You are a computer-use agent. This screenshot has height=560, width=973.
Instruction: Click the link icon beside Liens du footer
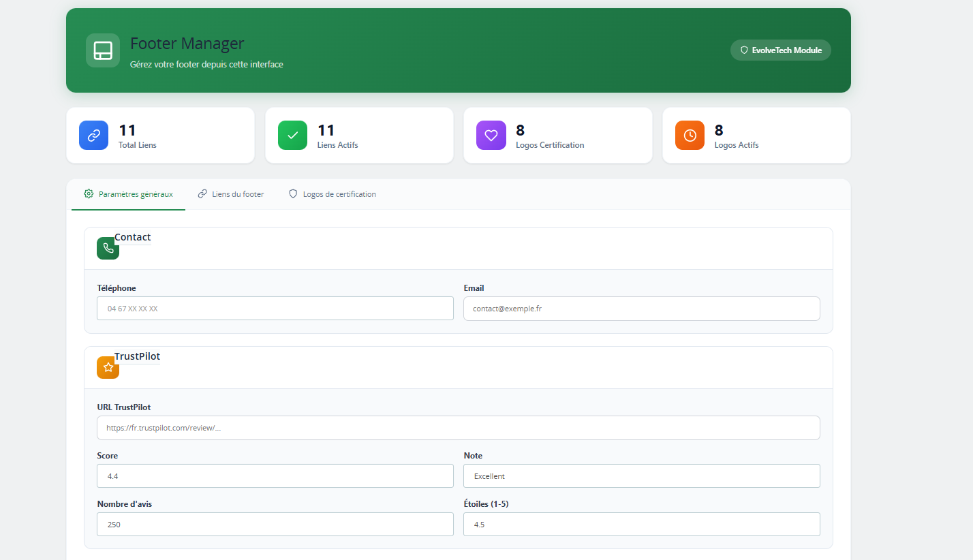[202, 193]
